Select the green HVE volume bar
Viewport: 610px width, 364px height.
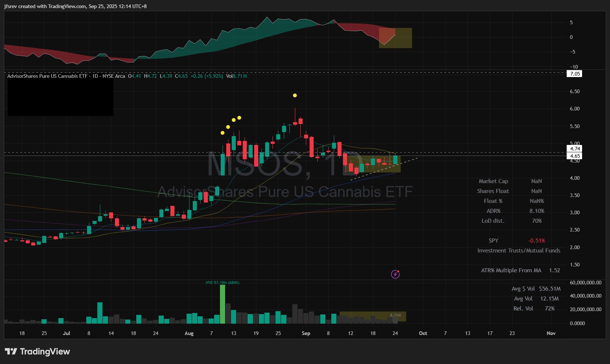tap(222, 304)
